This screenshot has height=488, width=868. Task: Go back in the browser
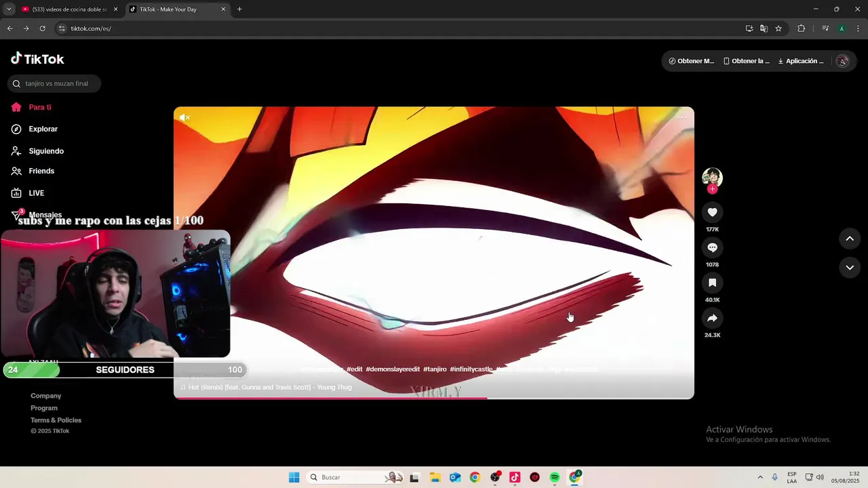[x=9, y=28]
